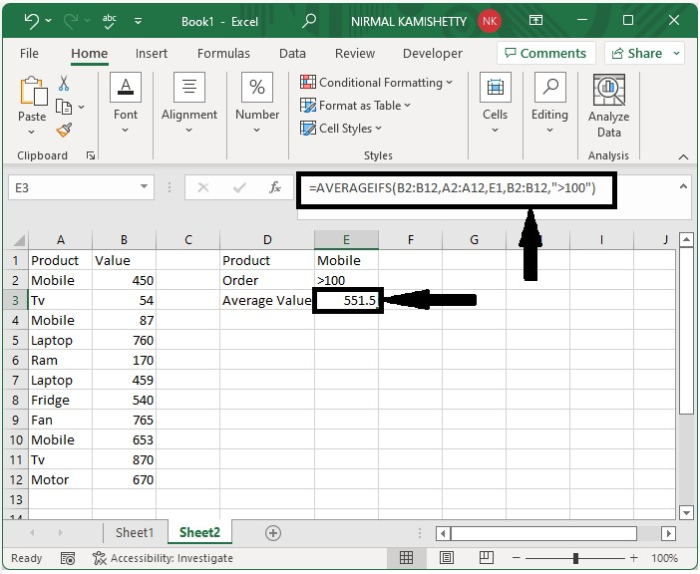This screenshot has height=574, width=700.
Task: Switch to the Review tab
Action: 355,54
